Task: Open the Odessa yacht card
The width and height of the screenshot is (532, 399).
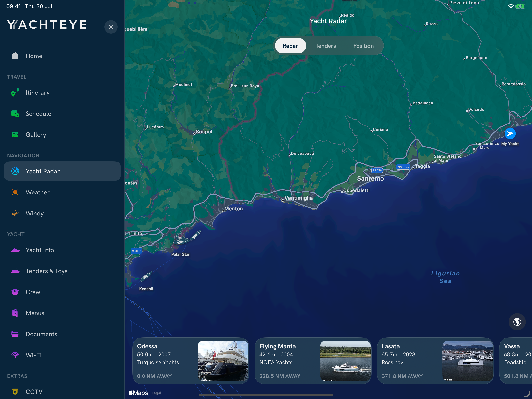Action: coord(191,360)
